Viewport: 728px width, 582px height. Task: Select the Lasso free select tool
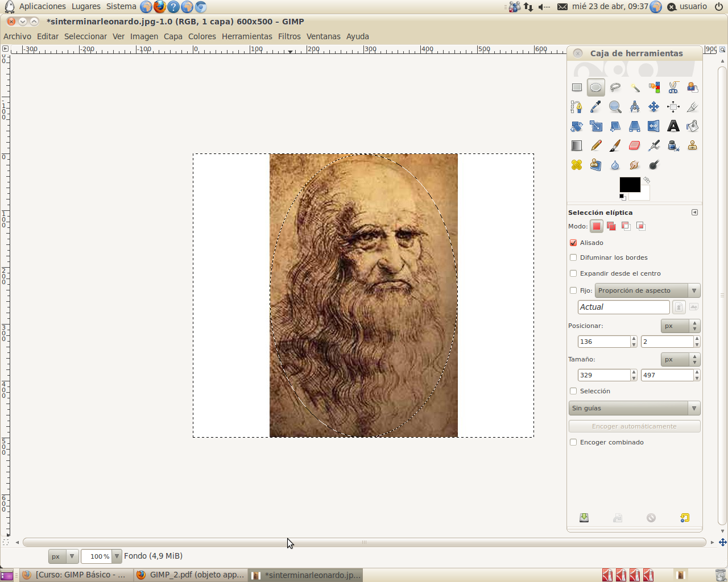614,87
